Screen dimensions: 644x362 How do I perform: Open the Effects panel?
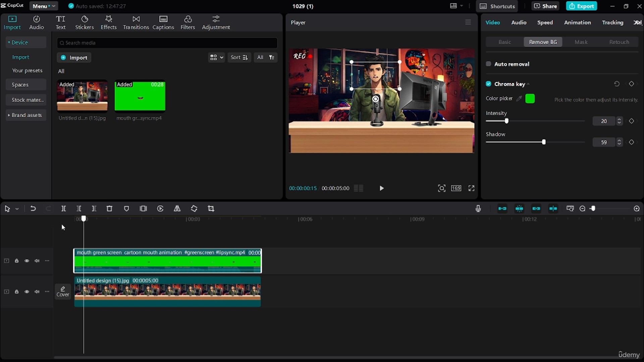(x=109, y=22)
